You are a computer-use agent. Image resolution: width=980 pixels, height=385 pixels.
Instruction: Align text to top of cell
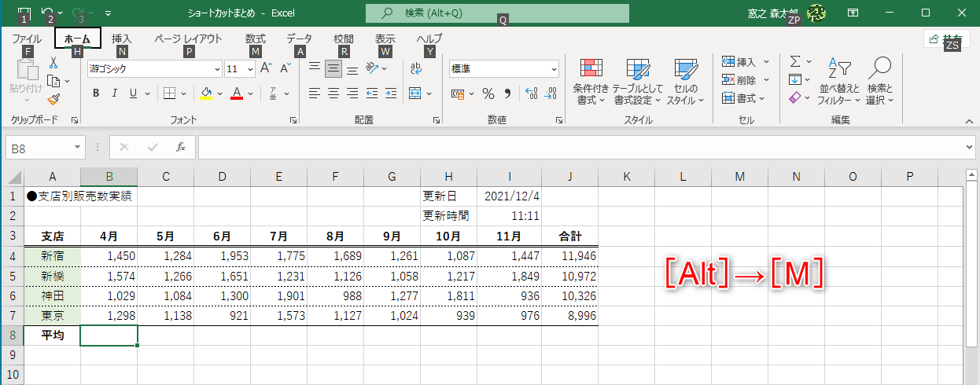(314, 69)
